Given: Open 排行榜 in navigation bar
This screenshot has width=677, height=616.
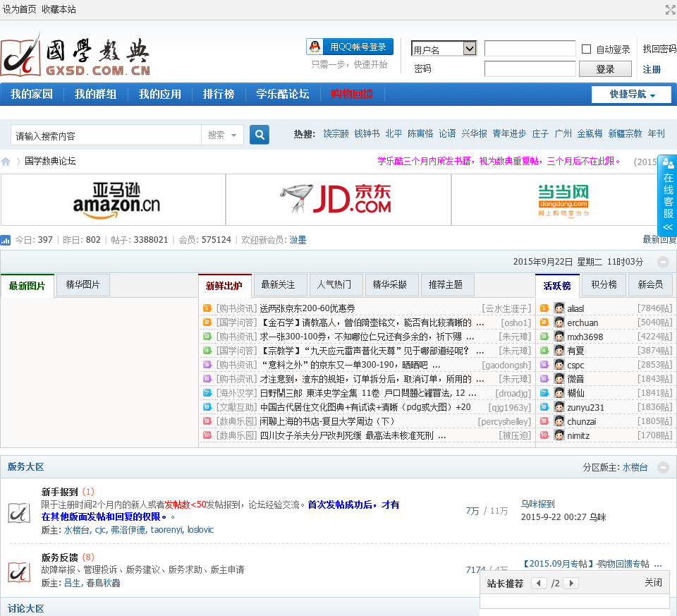Looking at the screenshot, I should tap(219, 94).
